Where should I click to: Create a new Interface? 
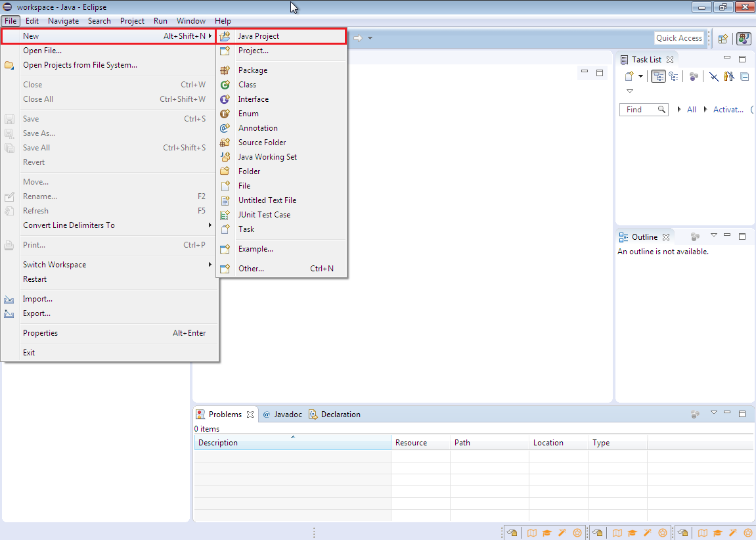[x=282, y=99]
